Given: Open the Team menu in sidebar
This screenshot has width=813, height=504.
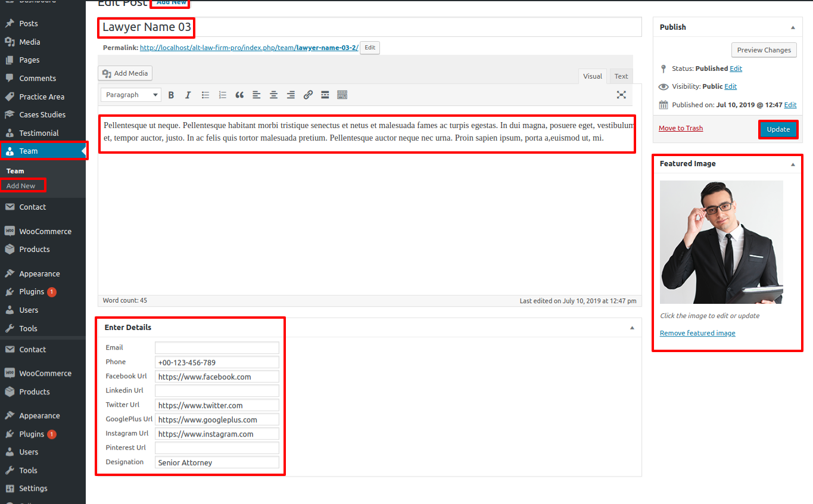Looking at the screenshot, I should point(43,151).
